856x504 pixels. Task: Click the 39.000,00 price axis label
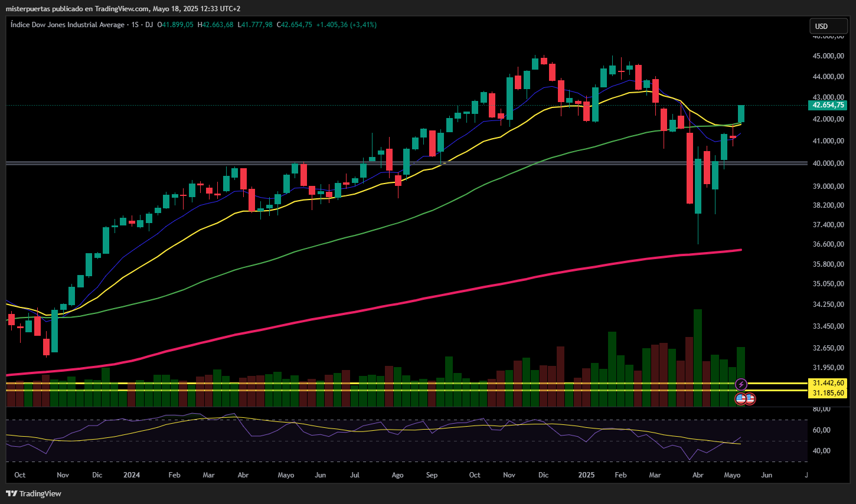click(828, 186)
